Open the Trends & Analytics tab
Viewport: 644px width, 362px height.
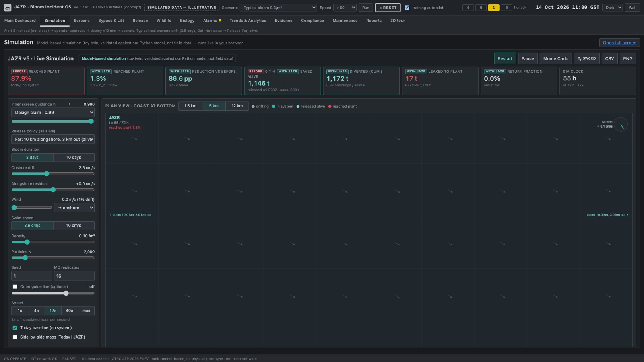[248, 21]
